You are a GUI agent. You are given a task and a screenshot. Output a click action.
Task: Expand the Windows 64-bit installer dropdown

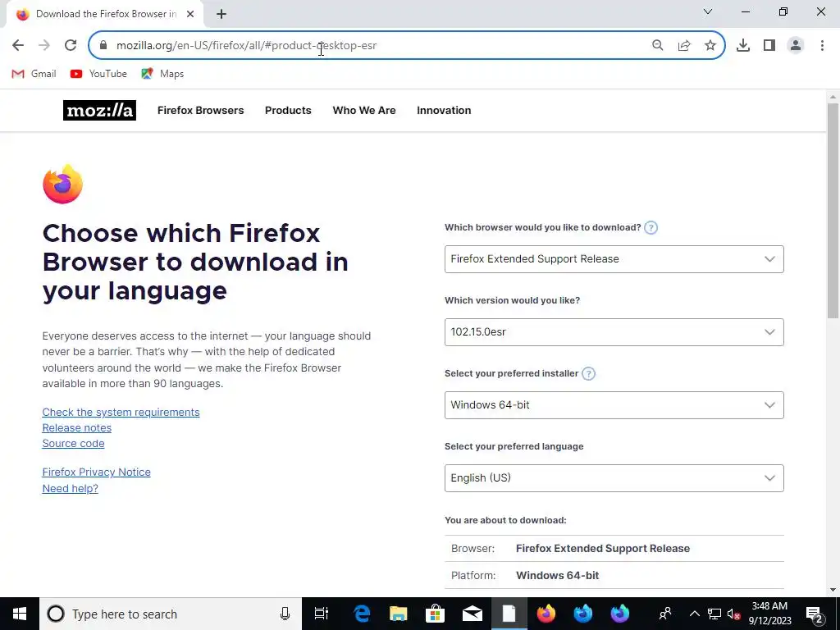point(614,405)
